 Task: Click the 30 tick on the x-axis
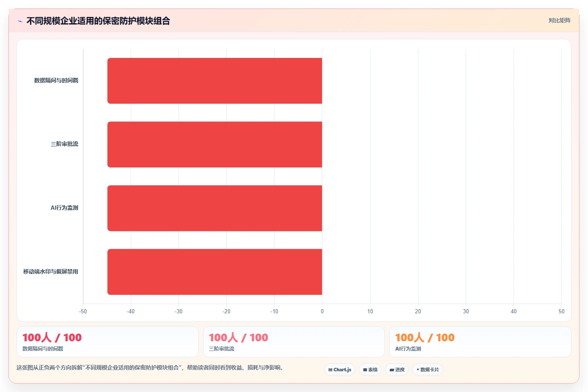[466, 311]
